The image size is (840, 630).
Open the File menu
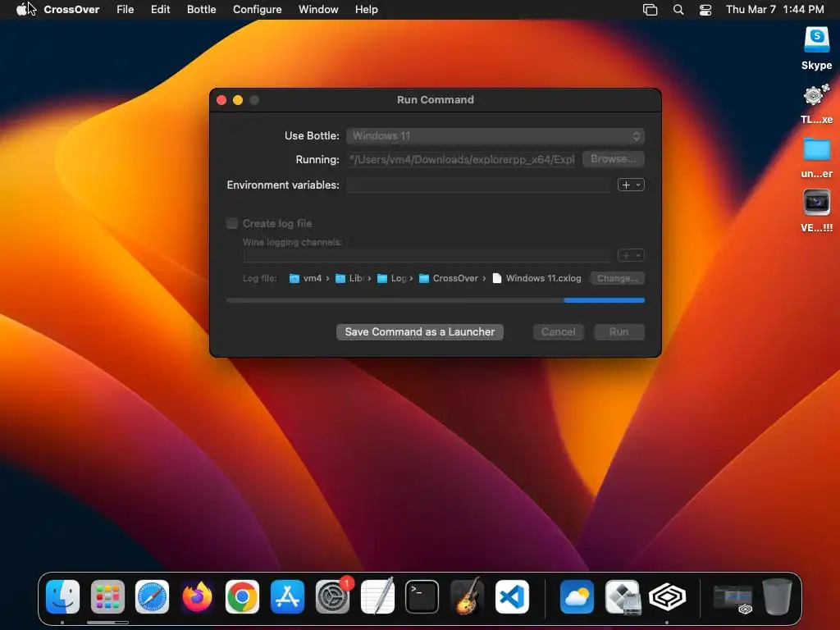126,9
